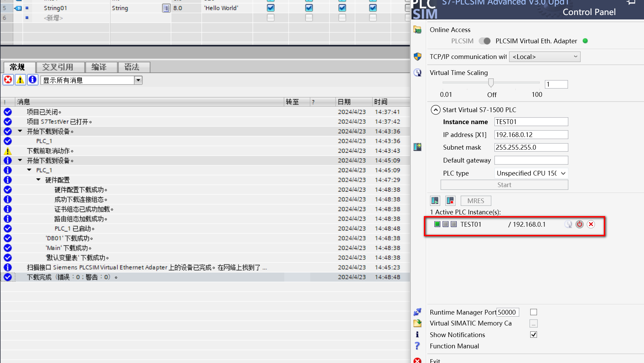Switch to the 编译 tab
The image size is (644, 363).
tap(101, 67)
